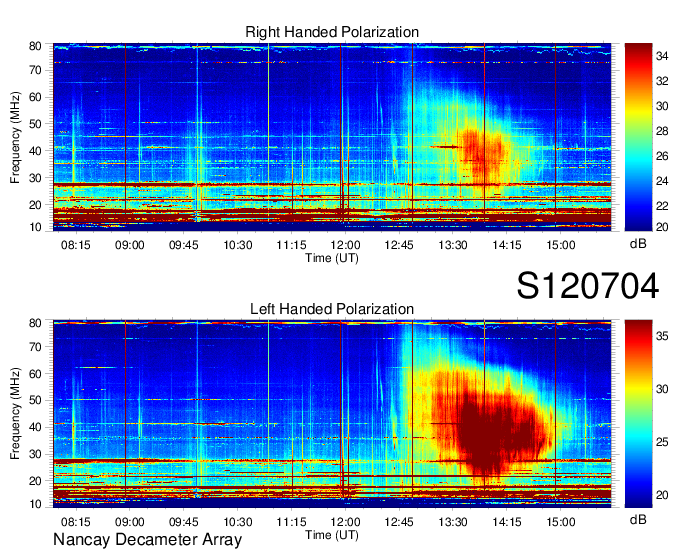
Task: Click the 'S120704' observation label
Action: 588,286
